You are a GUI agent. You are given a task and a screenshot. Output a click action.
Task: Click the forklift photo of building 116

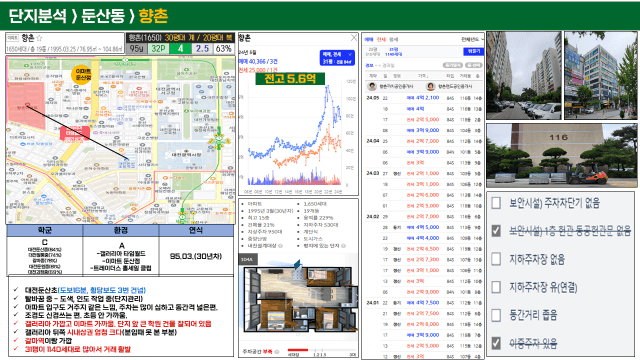pyautogui.click(x=562, y=155)
